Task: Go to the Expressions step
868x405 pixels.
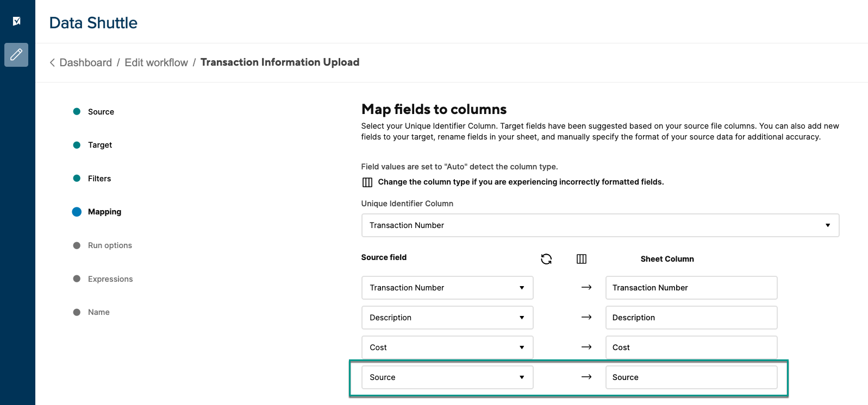Action: click(x=110, y=279)
